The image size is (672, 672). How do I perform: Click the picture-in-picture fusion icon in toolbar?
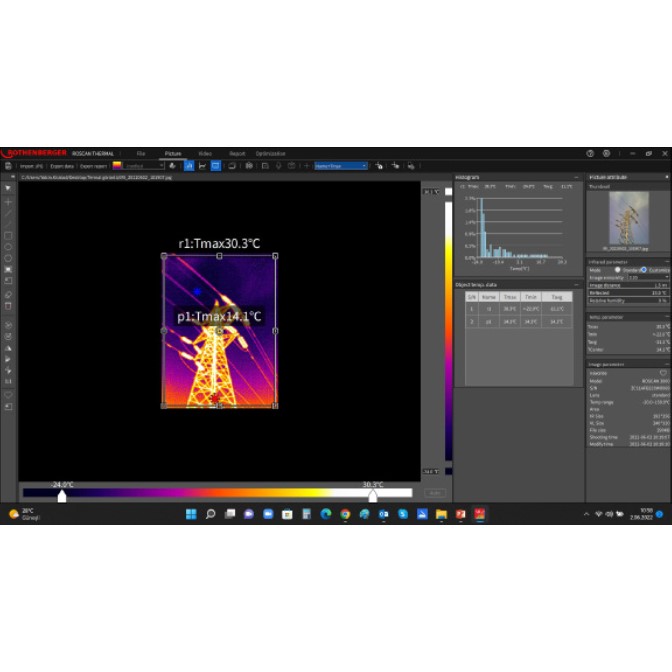coord(232,166)
